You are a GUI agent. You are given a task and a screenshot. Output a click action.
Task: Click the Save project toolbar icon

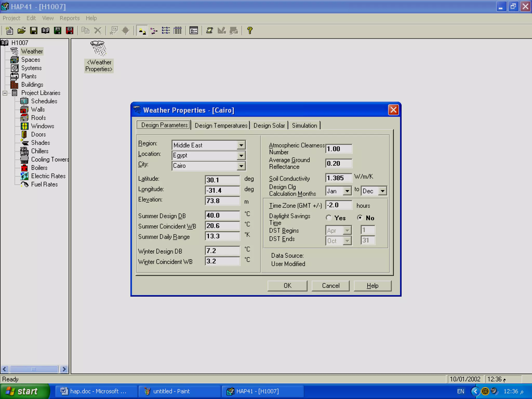click(34, 31)
